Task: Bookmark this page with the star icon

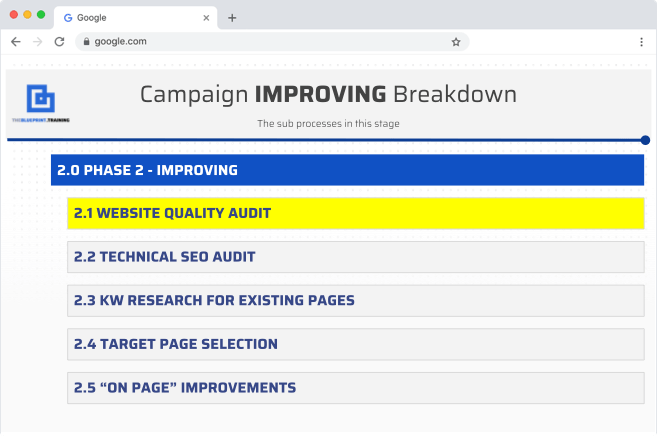Action: [456, 42]
